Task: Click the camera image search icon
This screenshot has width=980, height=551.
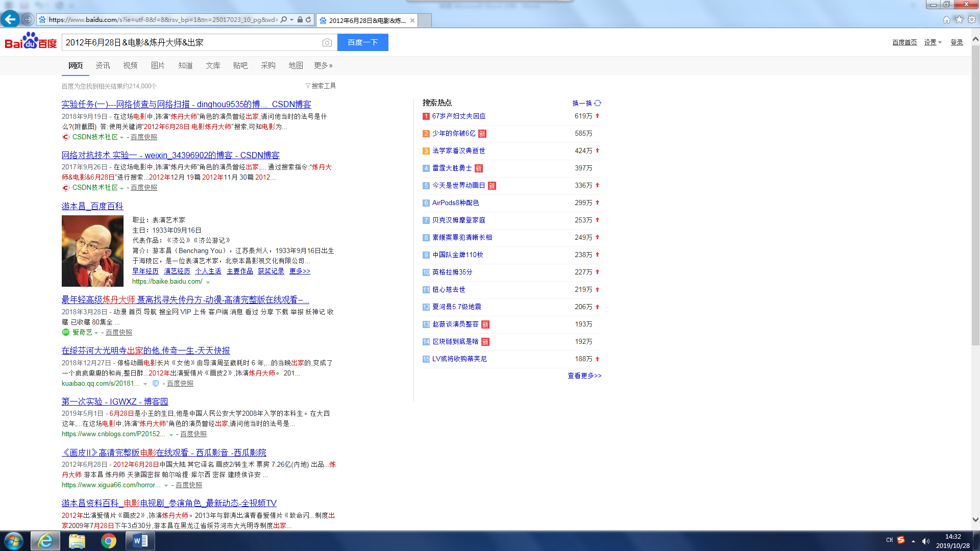Action: pos(327,42)
